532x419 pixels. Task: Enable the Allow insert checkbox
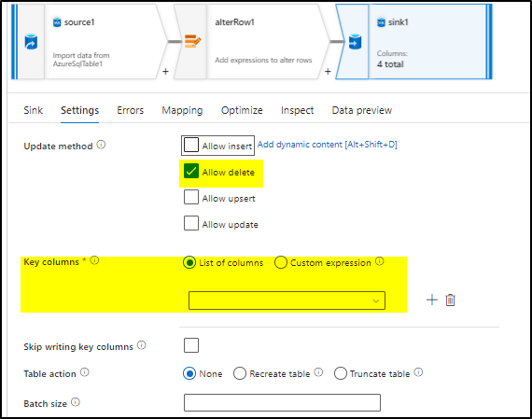click(191, 145)
